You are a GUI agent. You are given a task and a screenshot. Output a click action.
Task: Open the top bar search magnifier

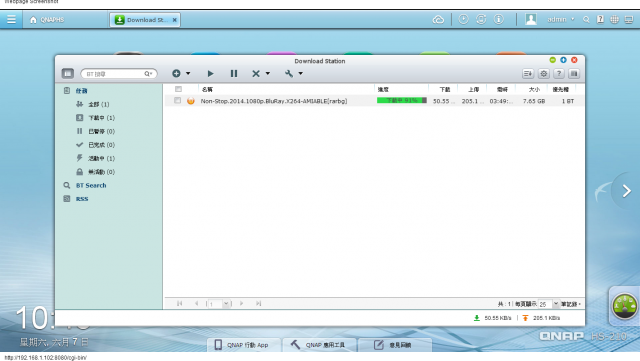coord(586,19)
